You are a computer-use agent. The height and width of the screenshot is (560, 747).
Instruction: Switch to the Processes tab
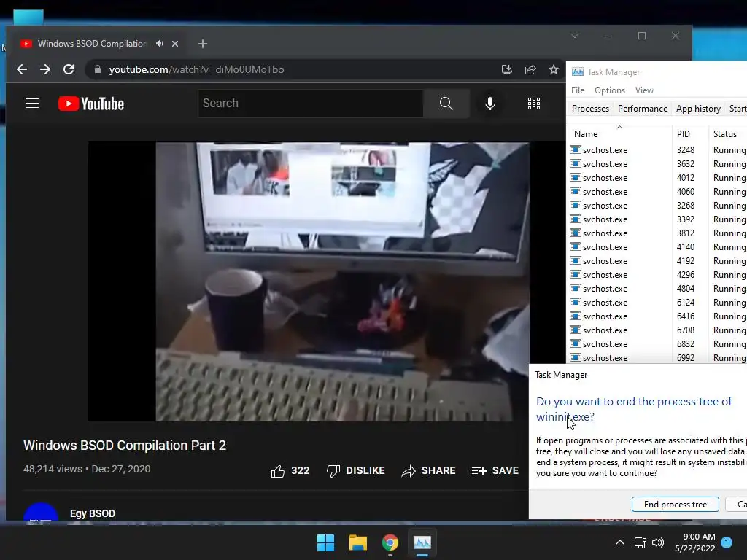pyautogui.click(x=590, y=109)
